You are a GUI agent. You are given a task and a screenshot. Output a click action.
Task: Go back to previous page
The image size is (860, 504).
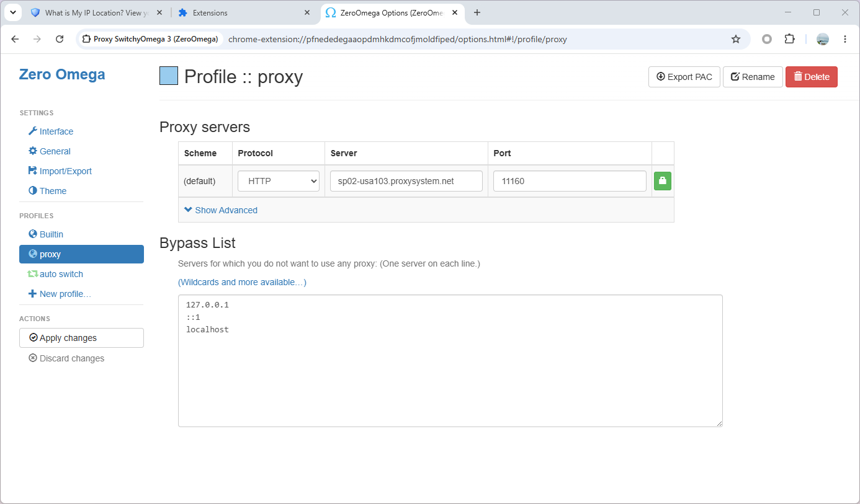[x=16, y=39]
